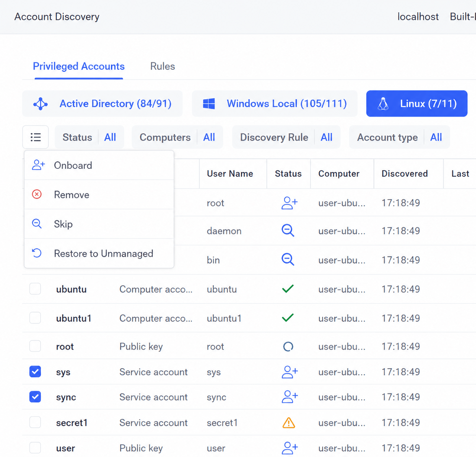
Task: Open the Computers filter dropdown
Action: [x=177, y=137]
